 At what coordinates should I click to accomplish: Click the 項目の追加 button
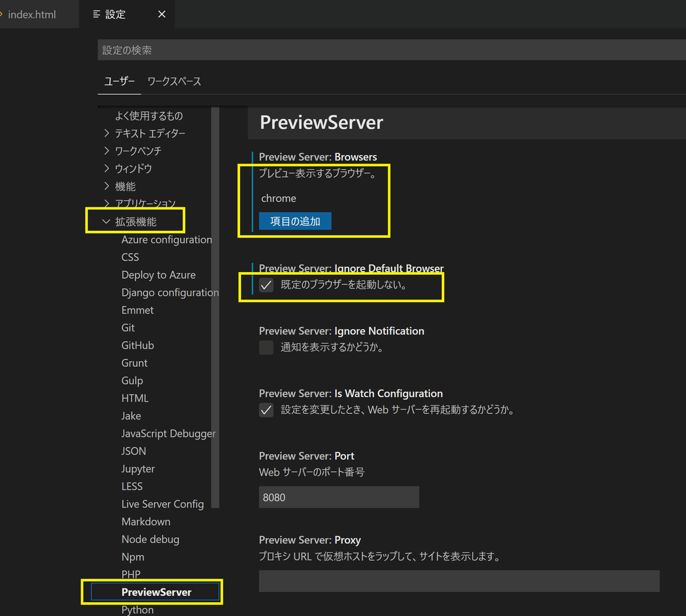click(x=295, y=221)
